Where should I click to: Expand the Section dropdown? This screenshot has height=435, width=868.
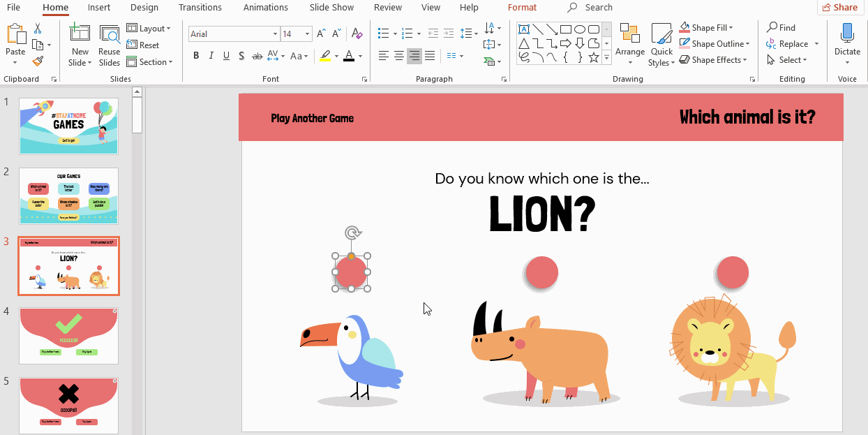point(149,61)
